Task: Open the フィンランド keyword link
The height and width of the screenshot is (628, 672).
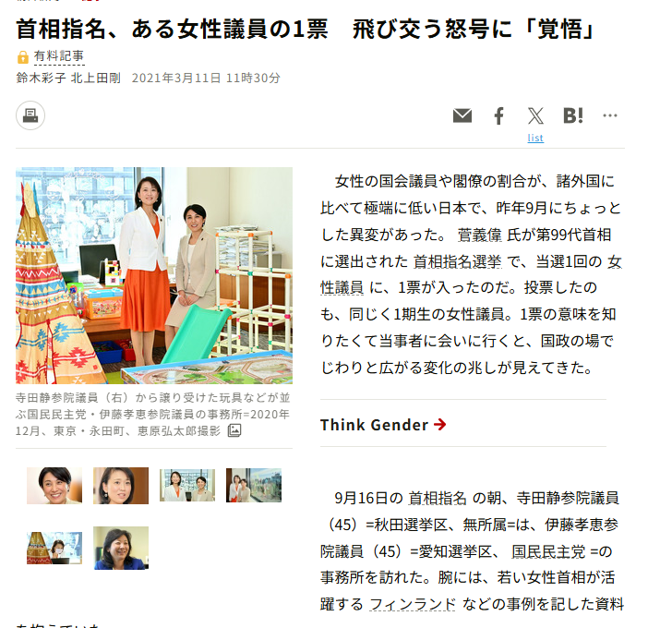Action: click(x=412, y=604)
